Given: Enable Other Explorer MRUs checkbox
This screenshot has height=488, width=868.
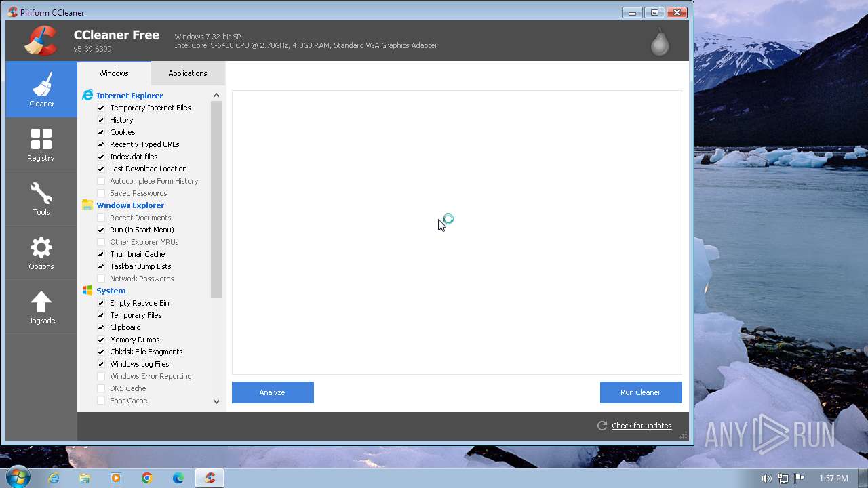Looking at the screenshot, I should (x=101, y=242).
